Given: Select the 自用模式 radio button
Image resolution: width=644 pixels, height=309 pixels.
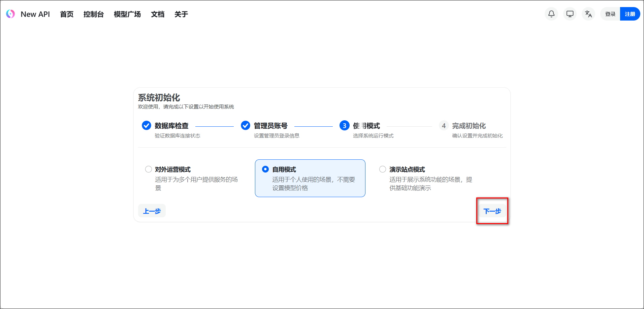Looking at the screenshot, I should 265,169.
